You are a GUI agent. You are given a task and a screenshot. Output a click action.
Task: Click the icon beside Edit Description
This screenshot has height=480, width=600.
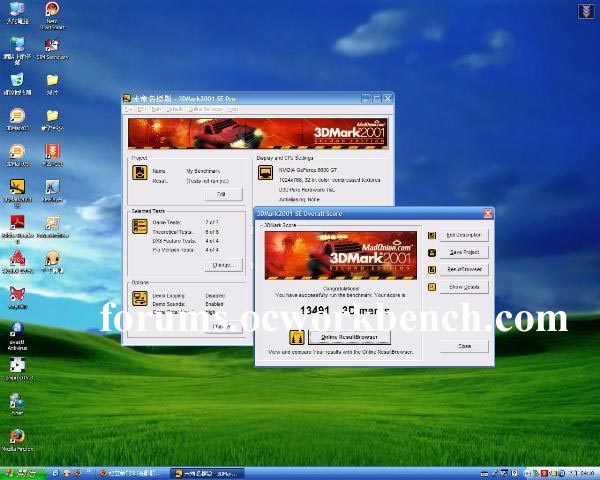click(432, 235)
